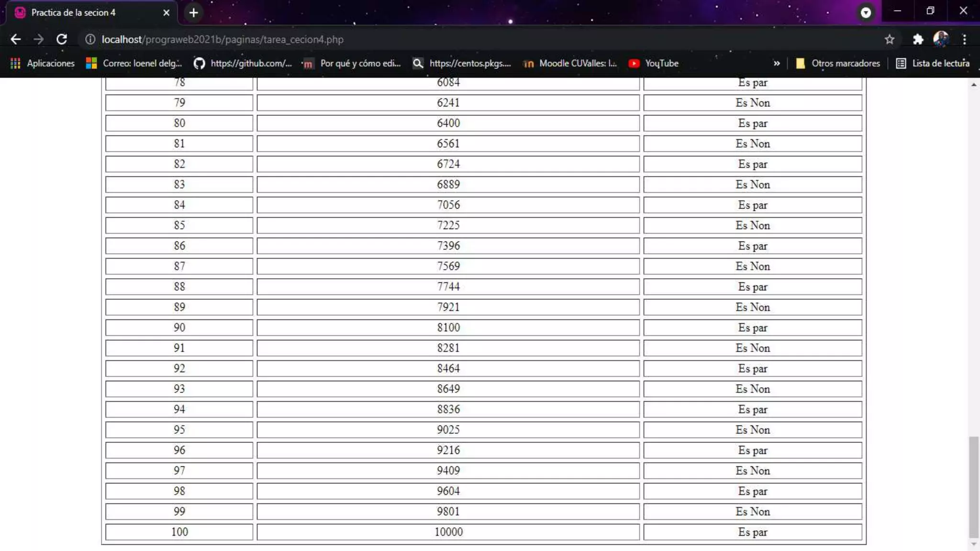The image size is (980, 551).
Task: Open the YouTube bookmark
Action: coord(654,63)
